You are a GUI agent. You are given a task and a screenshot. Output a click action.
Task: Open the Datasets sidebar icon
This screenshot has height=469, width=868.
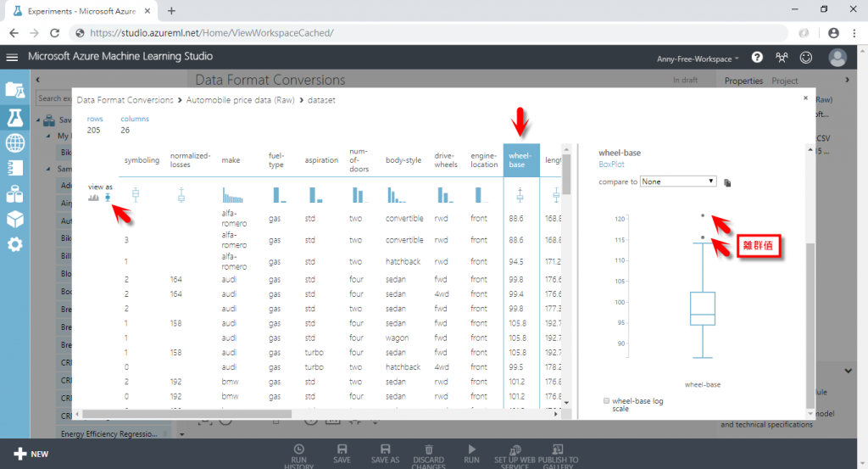15,194
